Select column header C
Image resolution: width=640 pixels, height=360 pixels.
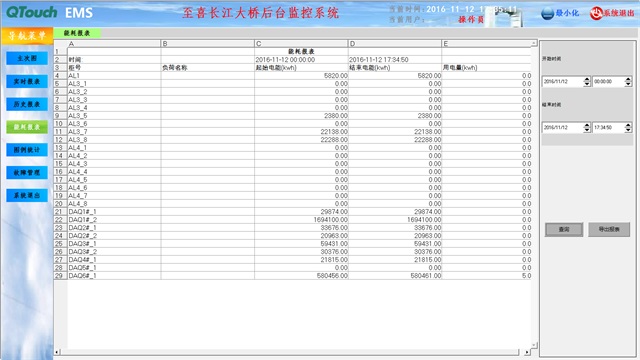point(301,44)
